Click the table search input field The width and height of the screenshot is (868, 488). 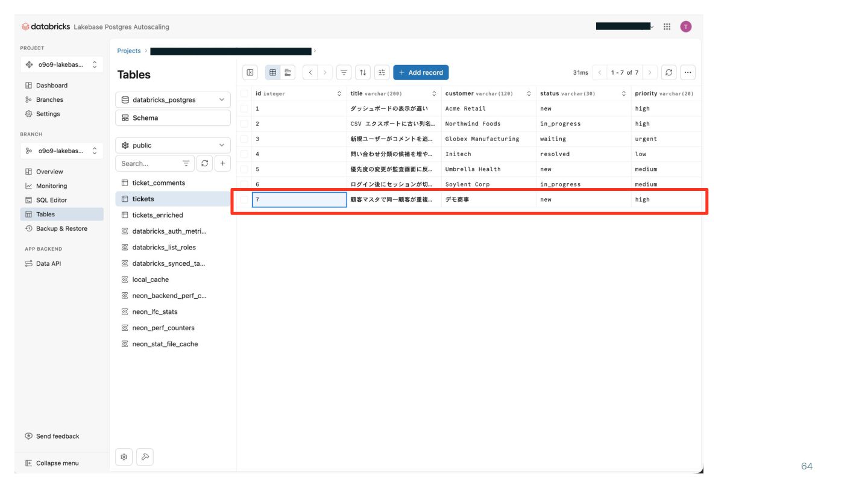click(x=148, y=163)
